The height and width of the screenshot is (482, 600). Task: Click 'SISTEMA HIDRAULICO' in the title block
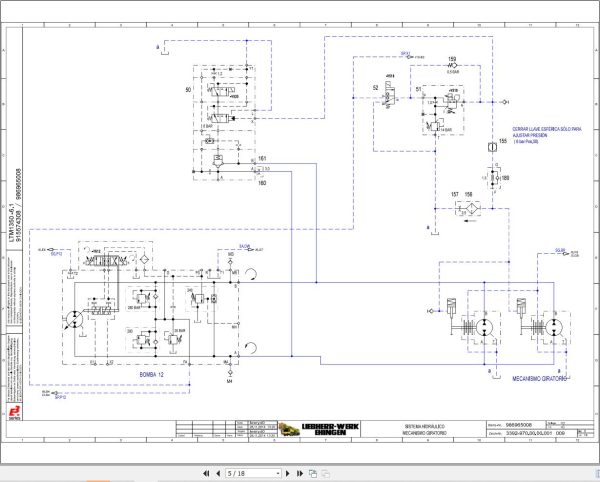[x=425, y=426]
